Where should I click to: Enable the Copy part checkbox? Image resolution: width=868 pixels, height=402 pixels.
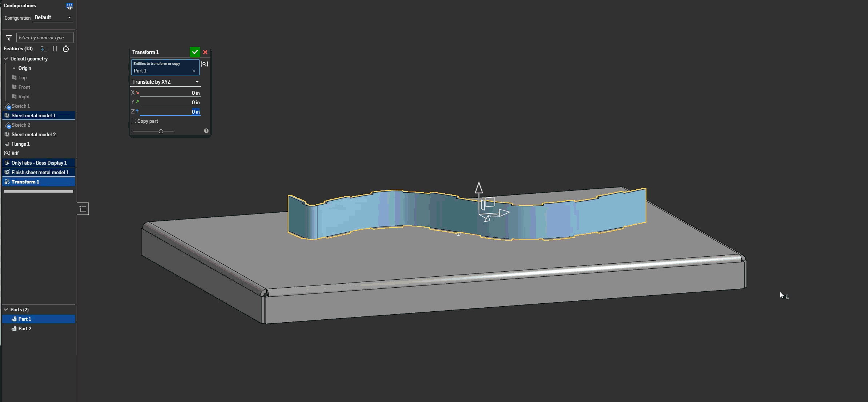pyautogui.click(x=134, y=121)
